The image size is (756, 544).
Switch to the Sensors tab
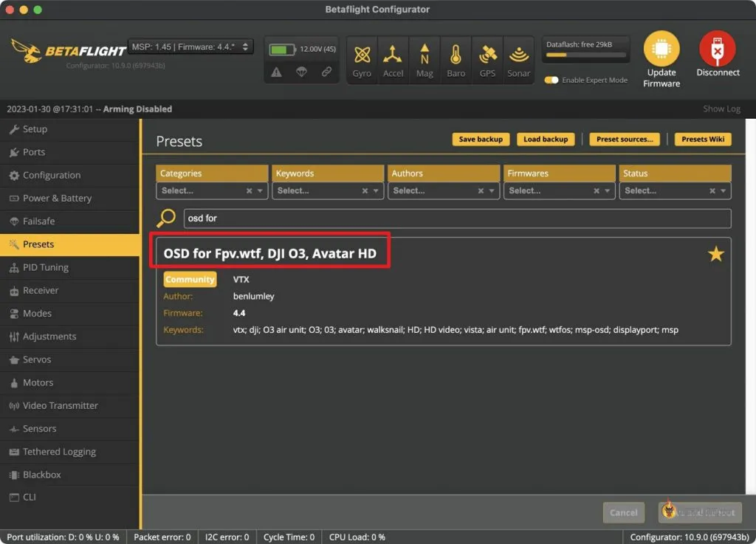coord(70,429)
